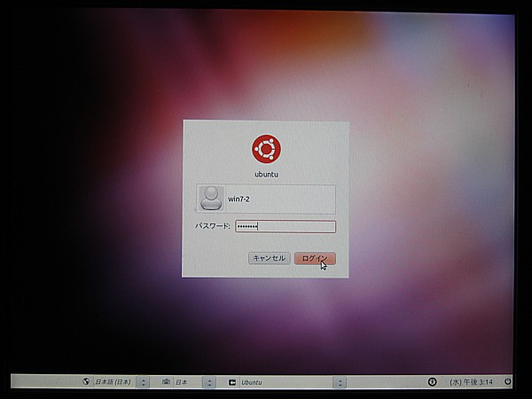Click the keyboard layout icon
The height and width of the screenshot is (399, 532).
point(166,381)
